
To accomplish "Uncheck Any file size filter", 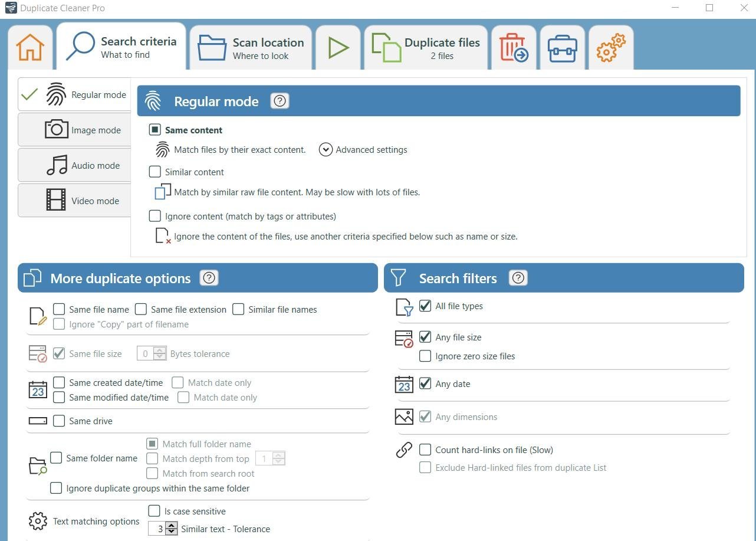I will click(x=425, y=337).
